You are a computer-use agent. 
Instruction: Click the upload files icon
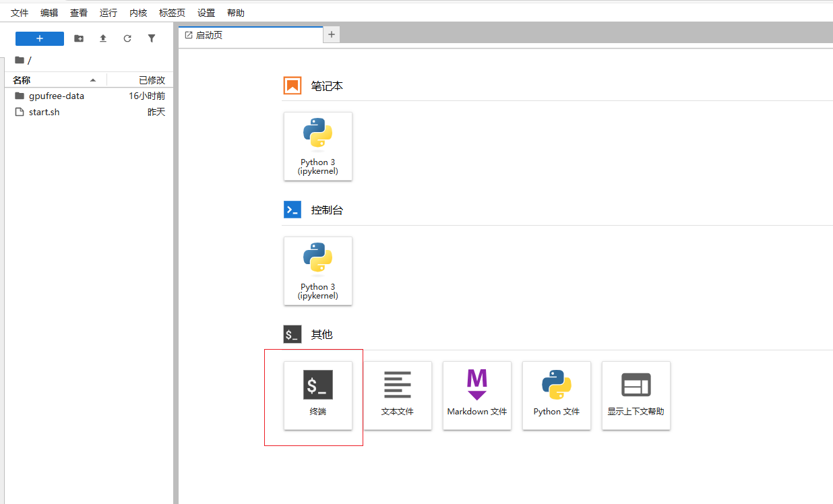103,38
